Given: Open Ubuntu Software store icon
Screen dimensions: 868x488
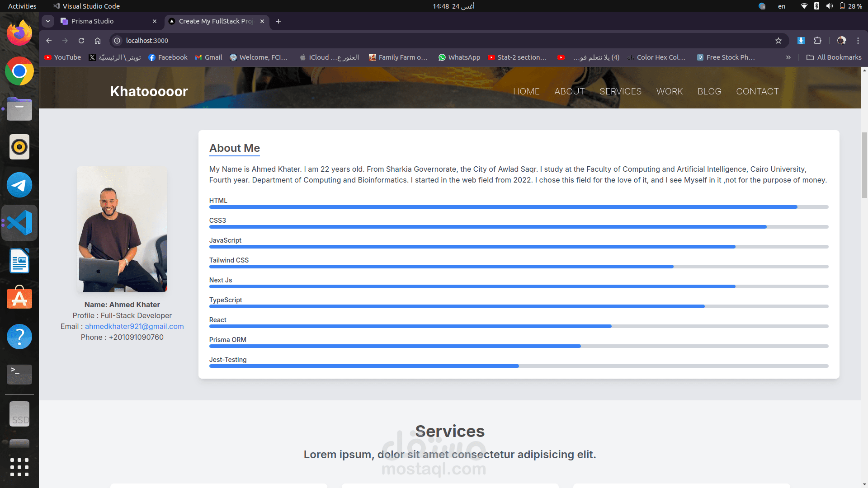Looking at the screenshot, I should pos(19,298).
